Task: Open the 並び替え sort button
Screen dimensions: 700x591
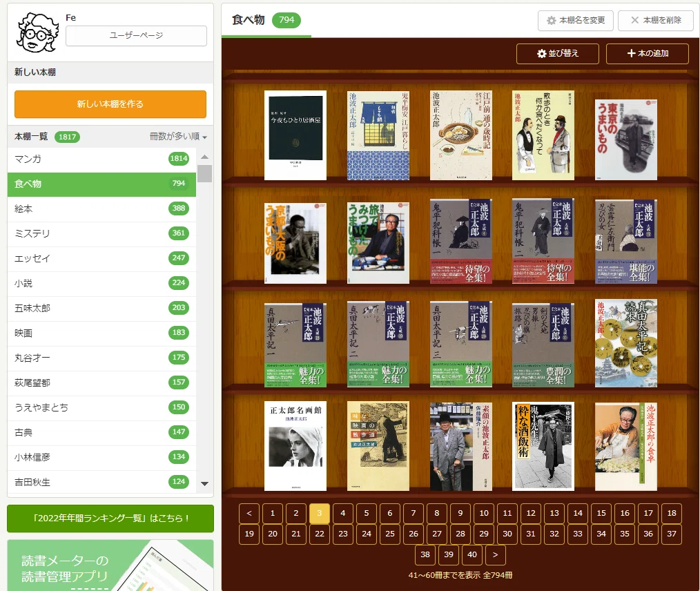Action: click(x=558, y=54)
